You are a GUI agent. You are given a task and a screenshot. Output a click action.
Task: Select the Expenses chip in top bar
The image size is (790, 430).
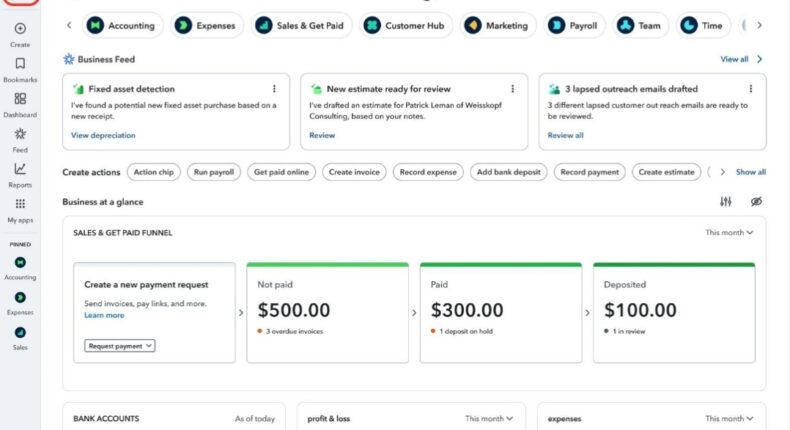[207, 25]
